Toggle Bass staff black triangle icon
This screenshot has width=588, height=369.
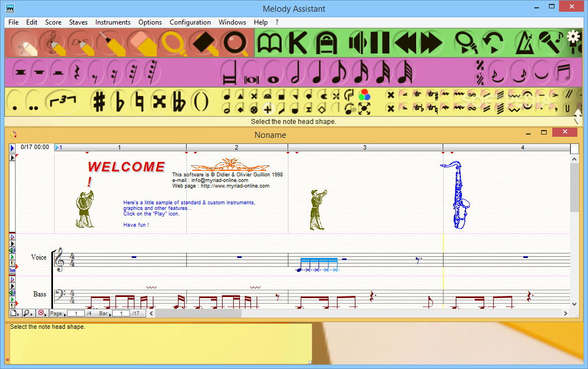coord(12,286)
